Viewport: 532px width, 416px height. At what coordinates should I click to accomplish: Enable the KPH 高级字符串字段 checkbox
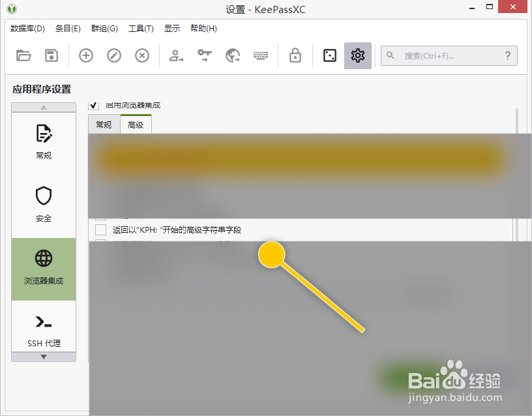[x=101, y=230]
